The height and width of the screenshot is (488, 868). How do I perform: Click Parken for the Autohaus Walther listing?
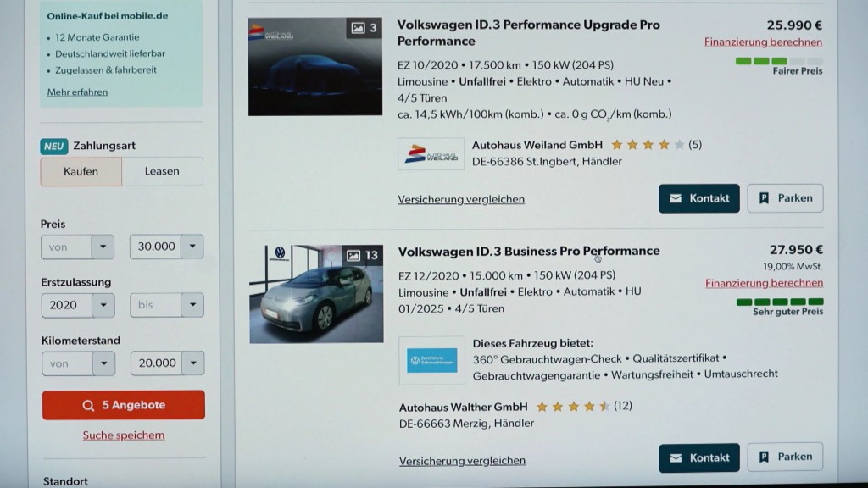click(x=785, y=457)
